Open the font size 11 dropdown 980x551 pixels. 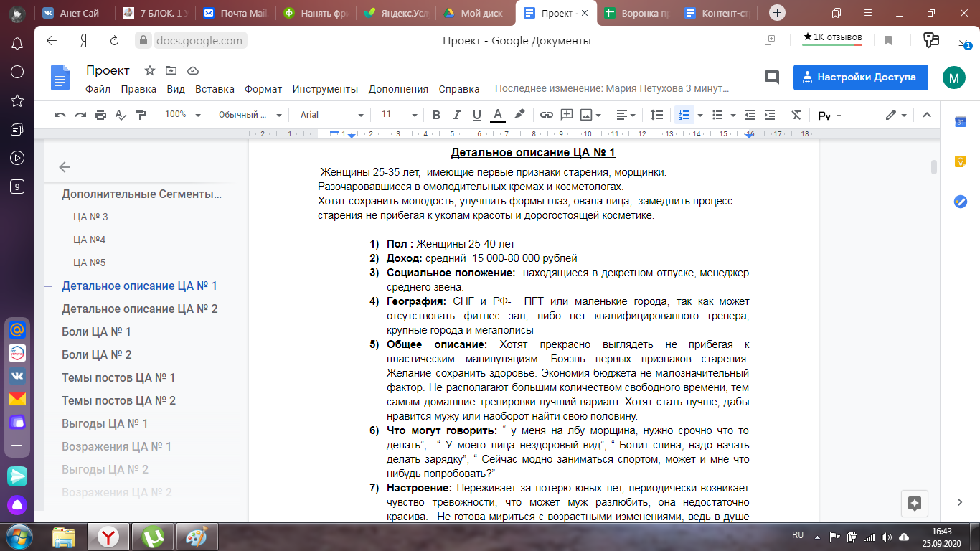(400, 115)
